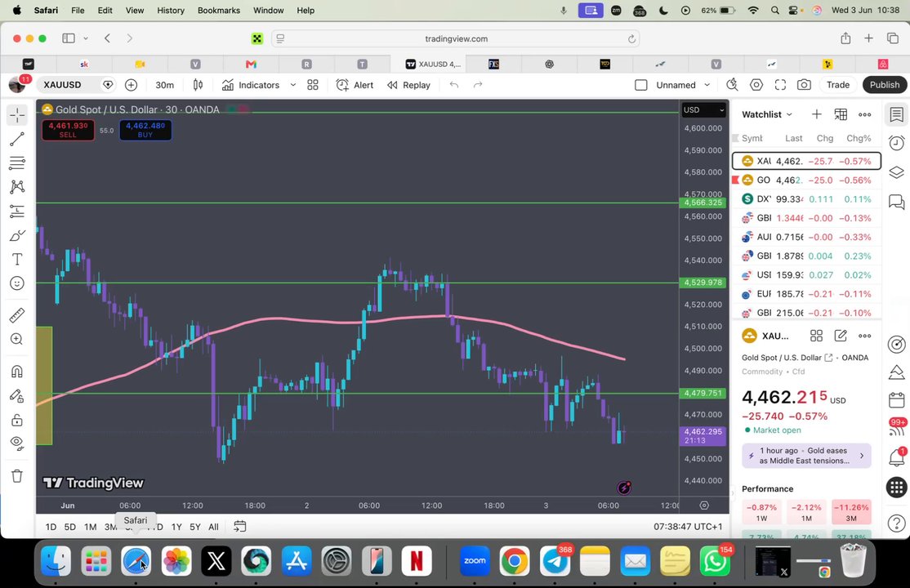Image resolution: width=910 pixels, height=588 pixels.
Task: Select the crosshair cursor tool
Action: click(x=17, y=115)
